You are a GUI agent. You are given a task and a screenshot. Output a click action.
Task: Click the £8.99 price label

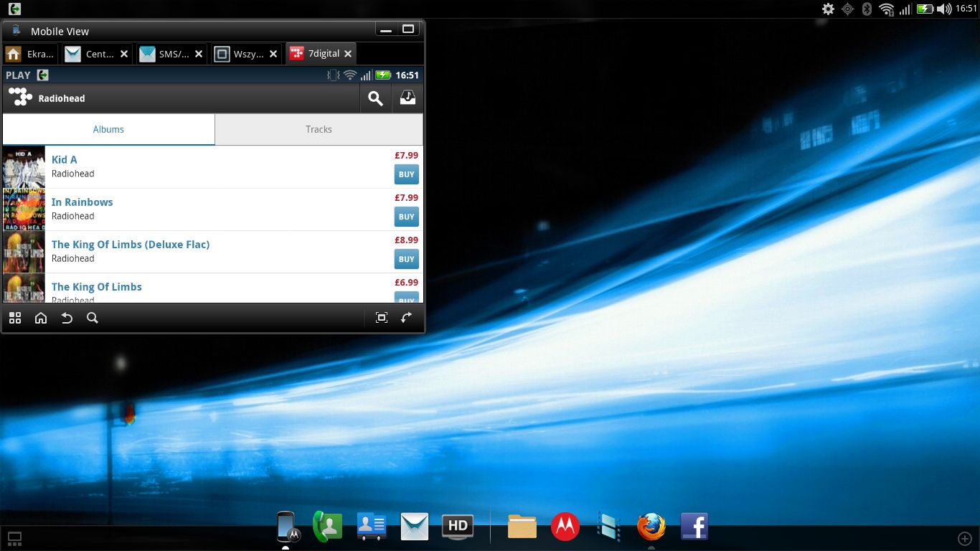tap(406, 240)
